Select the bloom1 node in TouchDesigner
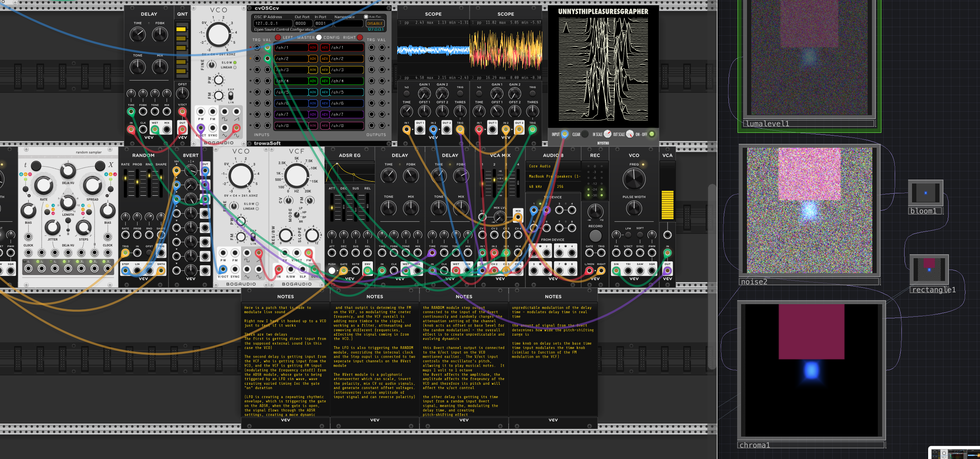Image resolution: width=980 pixels, height=459 pixels. (x=925, y=197)
